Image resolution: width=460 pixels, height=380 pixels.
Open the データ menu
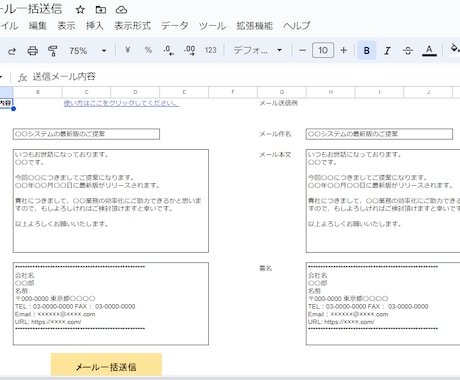(x=175, y=26)
